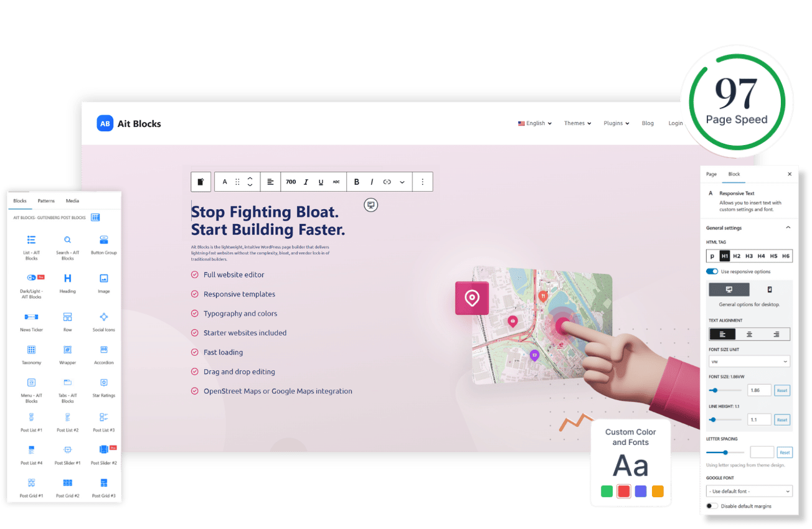Open the three-dot options menu in toolbar
The width and height of the screenshot is (812, 529).
coord(422,182)
